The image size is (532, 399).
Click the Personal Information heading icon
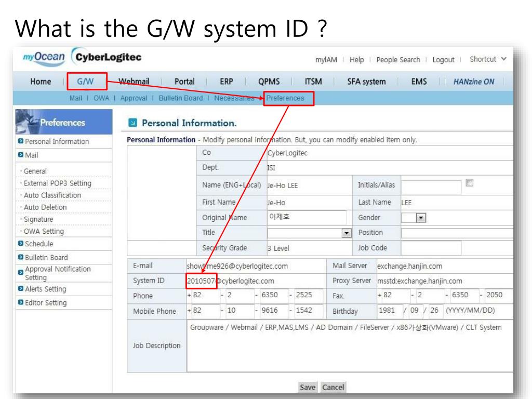point(132,123)
